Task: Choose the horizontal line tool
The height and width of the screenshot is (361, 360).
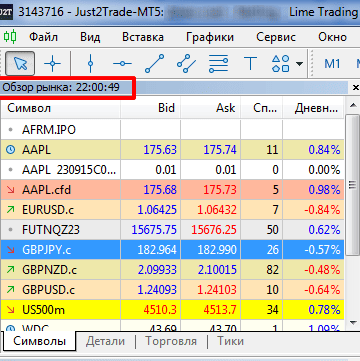Action: coord(122,63)
